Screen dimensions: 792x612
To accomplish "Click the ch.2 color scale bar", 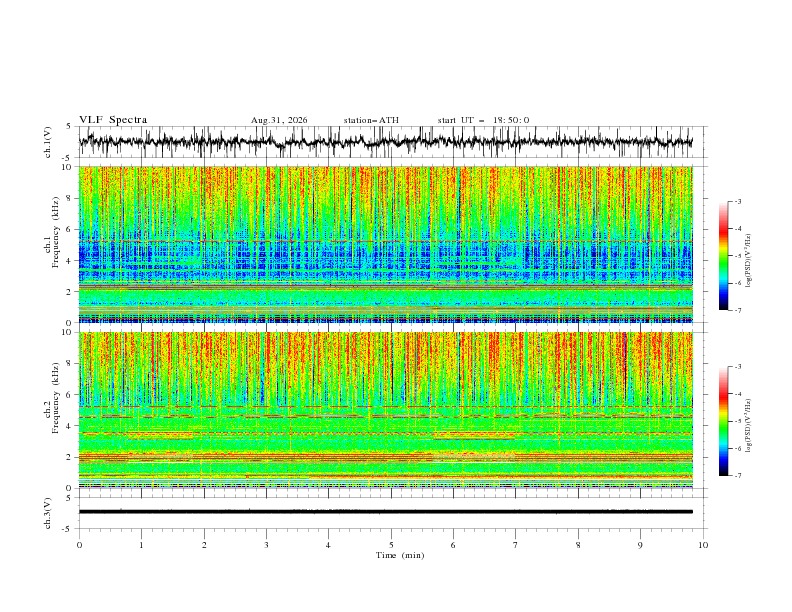I will click(x=723, y=421).
